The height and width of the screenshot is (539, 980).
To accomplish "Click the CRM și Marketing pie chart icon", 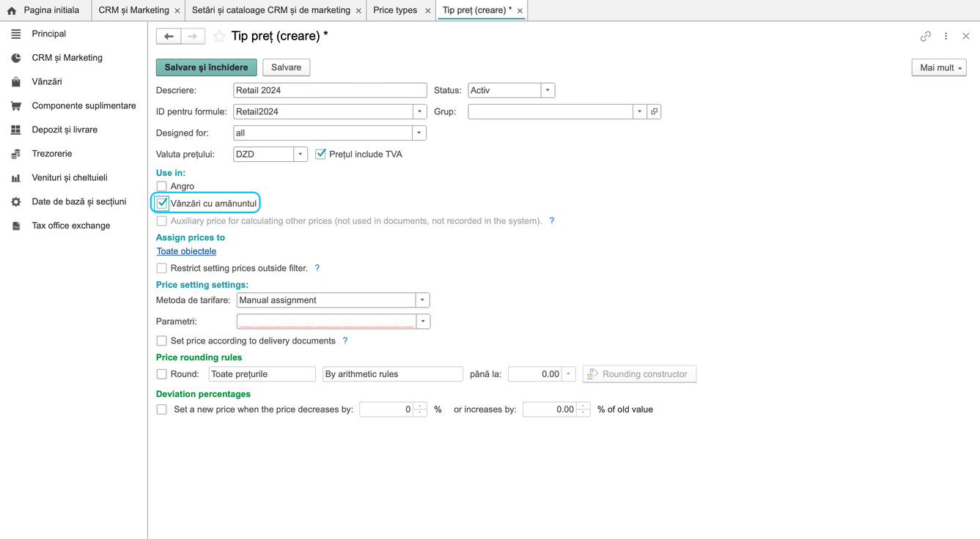I will tap(16, 58).
